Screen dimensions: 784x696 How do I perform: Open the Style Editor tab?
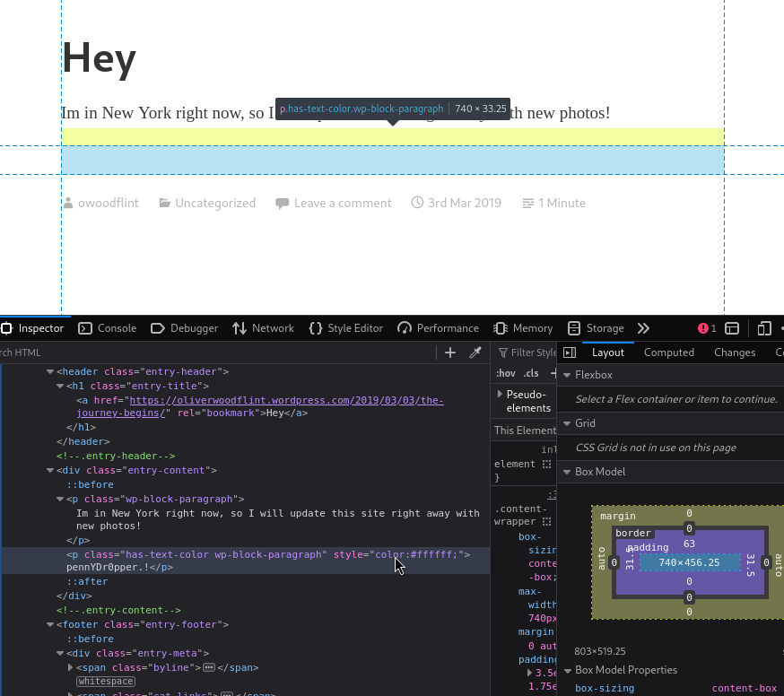346,328
